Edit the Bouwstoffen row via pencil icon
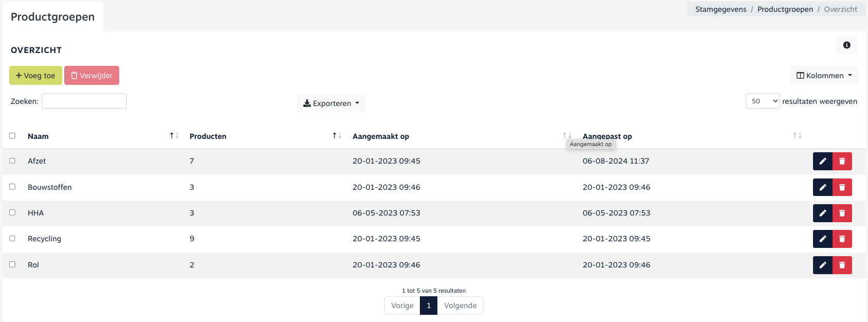Image resolution: width=868 pixels, height=322 pixels. click(x=822, y=187)
